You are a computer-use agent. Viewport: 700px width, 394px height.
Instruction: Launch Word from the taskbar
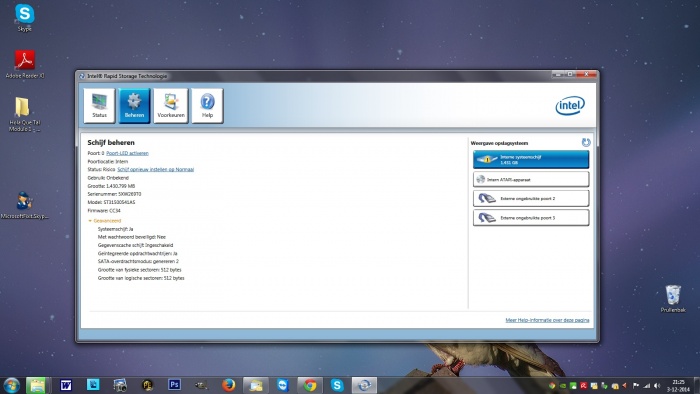coord(66,385)
